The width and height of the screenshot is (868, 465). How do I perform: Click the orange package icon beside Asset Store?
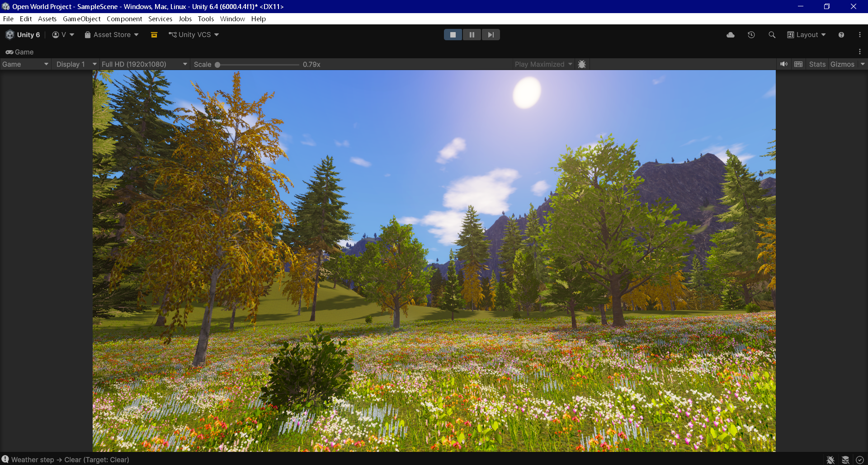tap(154, 35)
